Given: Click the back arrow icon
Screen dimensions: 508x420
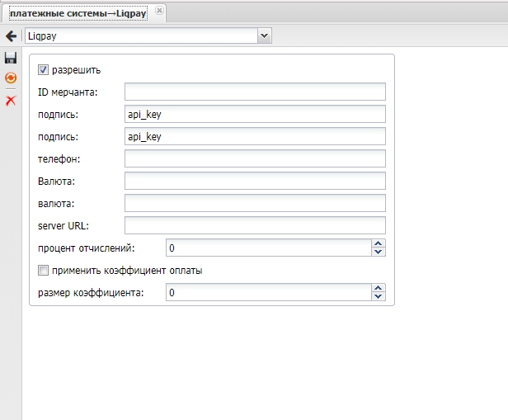Looking at the screenshot, I should tap(11, 36).
